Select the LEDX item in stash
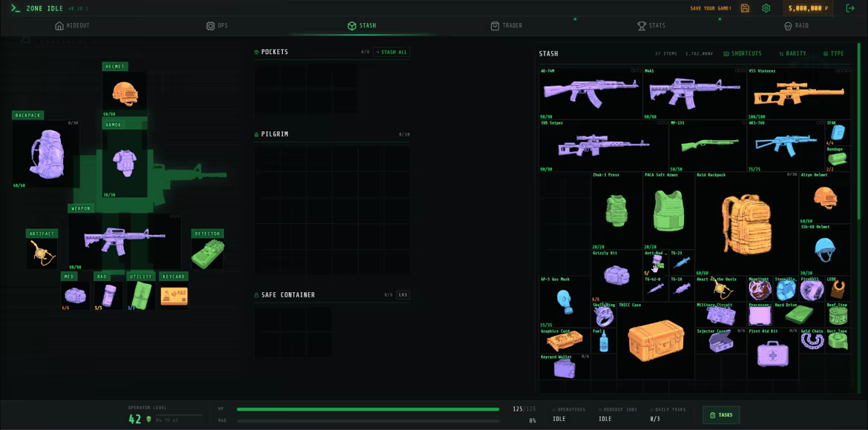The height and width of the screenshot is (430, 868). (838, 288)
